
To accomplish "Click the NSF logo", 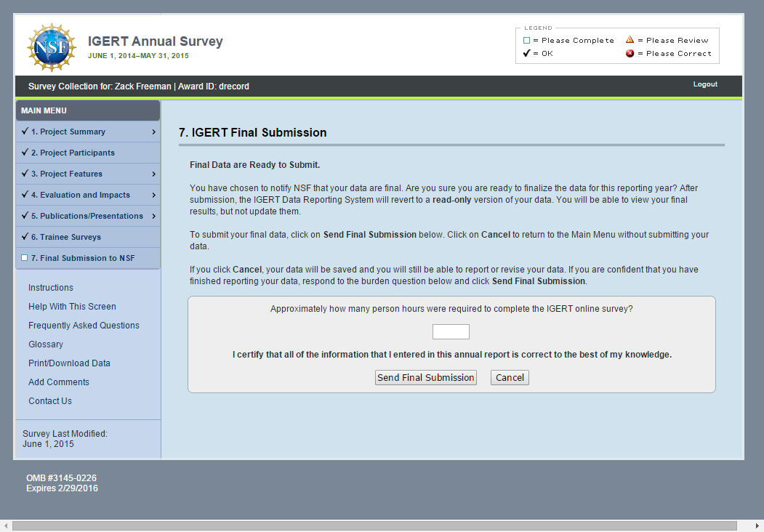I will (x=51, y=47).
